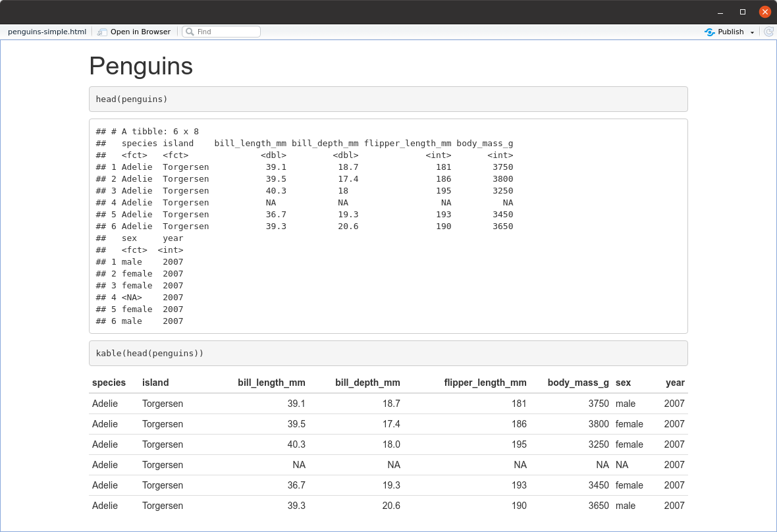Click the Publish text button
The image size is (777, 532).
(x=730, y=32)
